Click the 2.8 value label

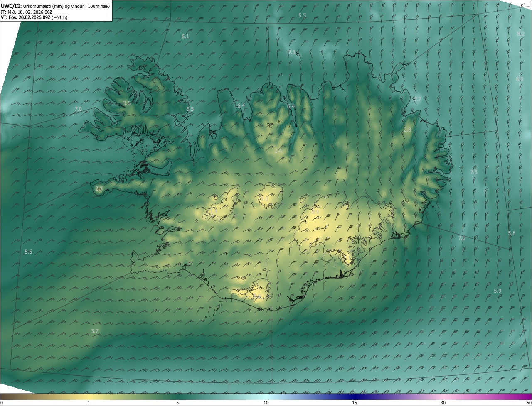(407, 130)
